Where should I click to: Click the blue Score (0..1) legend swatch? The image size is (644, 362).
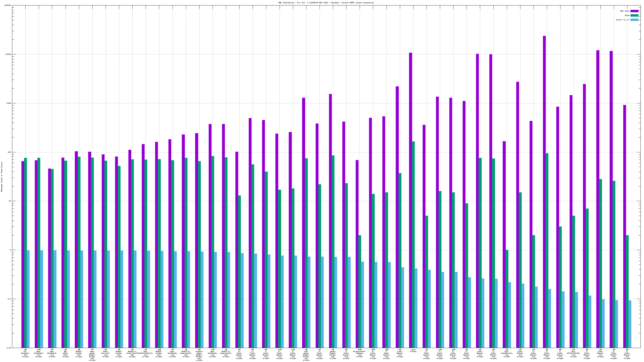tap(634, 20)
